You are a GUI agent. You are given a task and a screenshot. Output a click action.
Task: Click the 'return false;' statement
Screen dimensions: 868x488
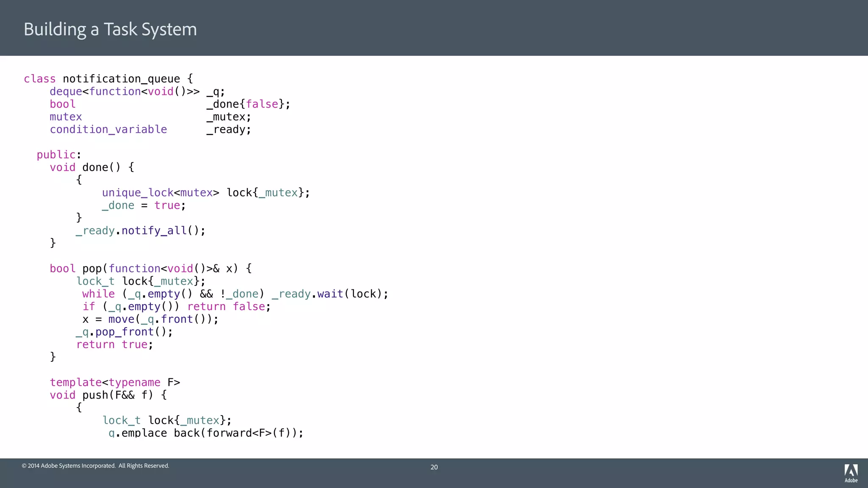coord(229,307)
